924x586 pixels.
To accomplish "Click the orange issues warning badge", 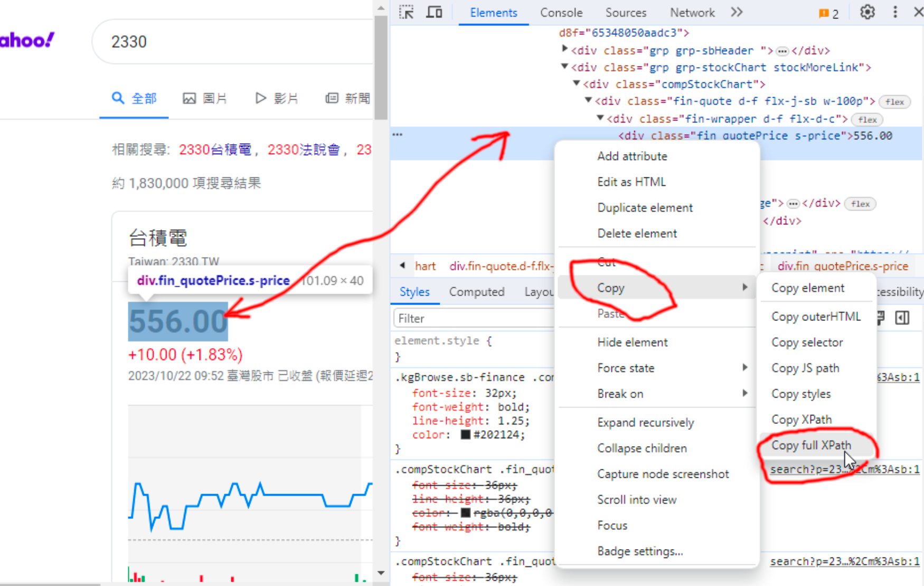I will pos(828,13).
